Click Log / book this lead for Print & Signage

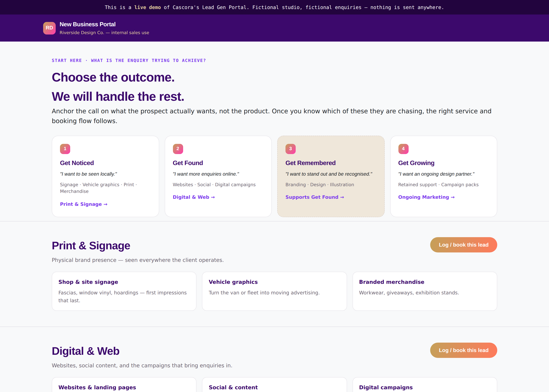[464, 245]
